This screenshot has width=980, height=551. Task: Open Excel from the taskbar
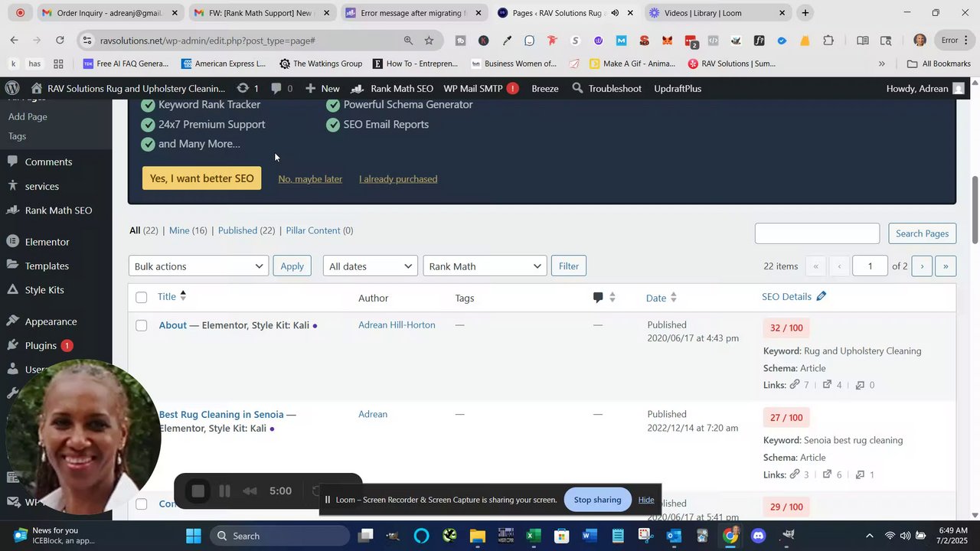pos(534,536)
